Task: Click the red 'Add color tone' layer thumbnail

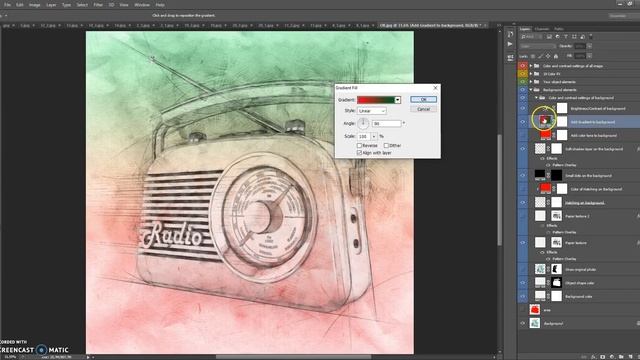Action: [x=545, y=135]
